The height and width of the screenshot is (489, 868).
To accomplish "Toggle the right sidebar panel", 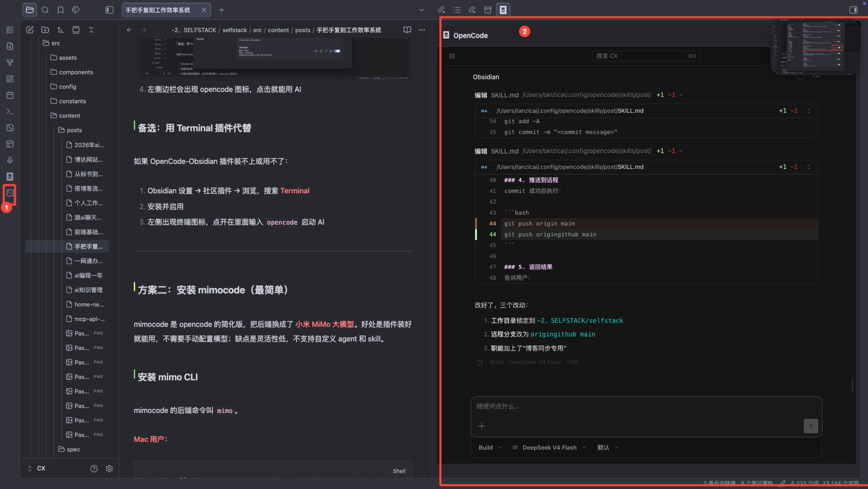I will 853,10.
